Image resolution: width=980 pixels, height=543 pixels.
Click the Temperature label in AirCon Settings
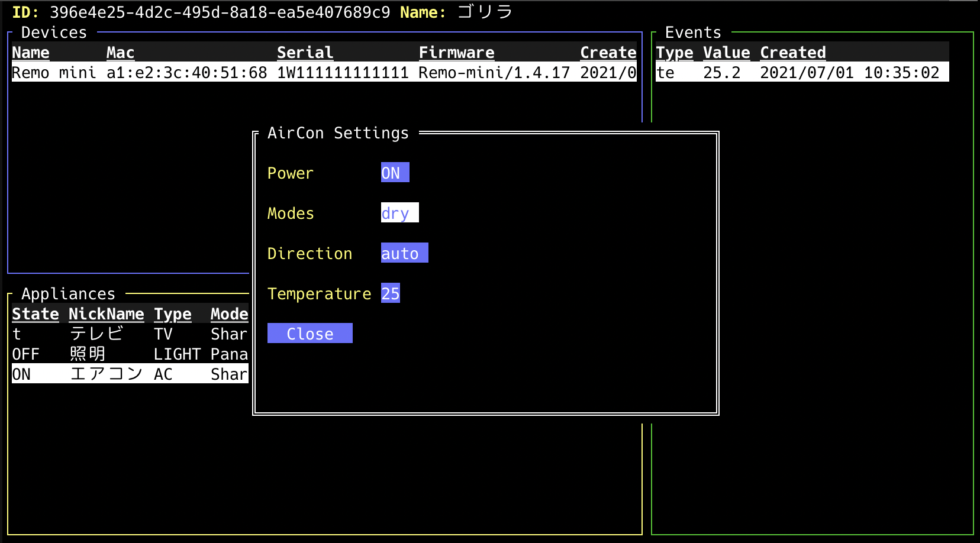point(319,293)
